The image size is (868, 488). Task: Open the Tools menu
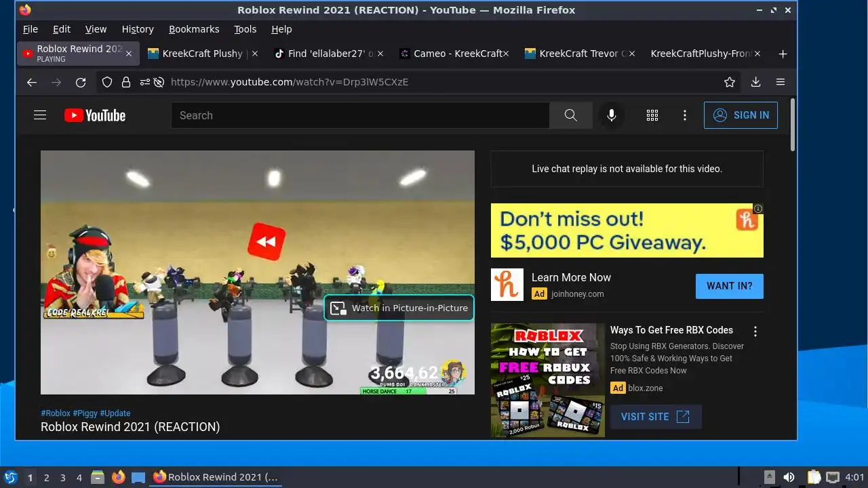pyautogui.click(x=245, y=29)
